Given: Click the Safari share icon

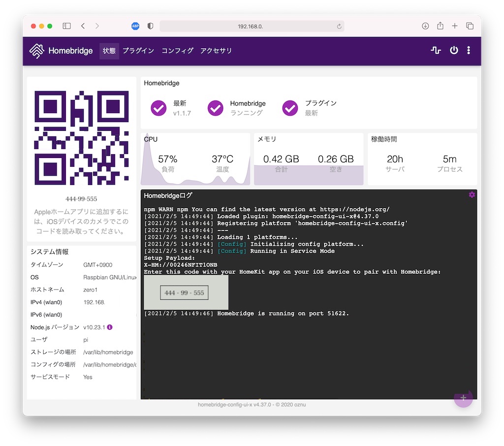Looking at the screenshot, I should pyautogui.click(x=440, y=26).
